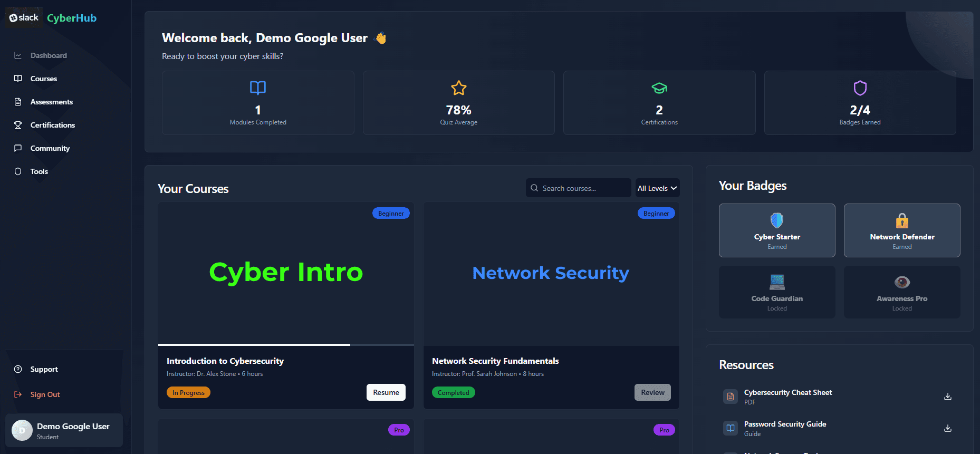Screen dimensions: 980x454
Task: Focus the Search courses field
Action: coord(579,188)
